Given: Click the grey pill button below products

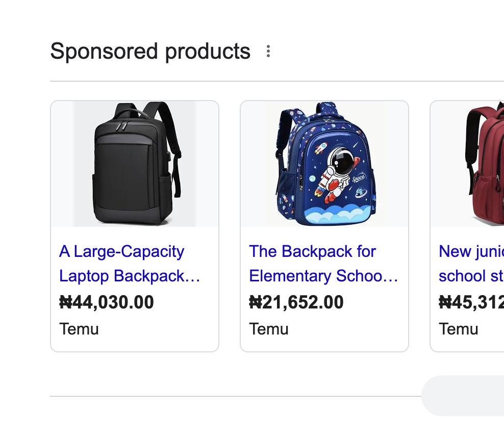Looking at the screenshot, I should 463,396.
